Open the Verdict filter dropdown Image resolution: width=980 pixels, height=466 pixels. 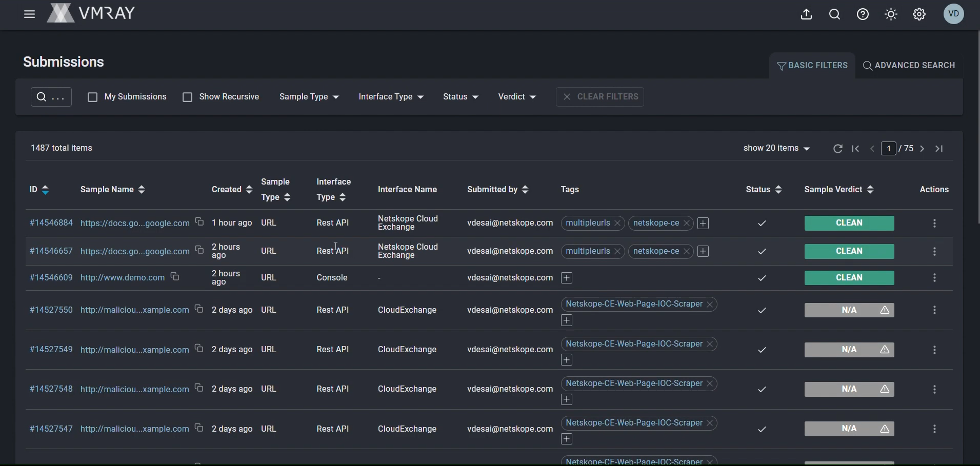click(x=517, y=97)
